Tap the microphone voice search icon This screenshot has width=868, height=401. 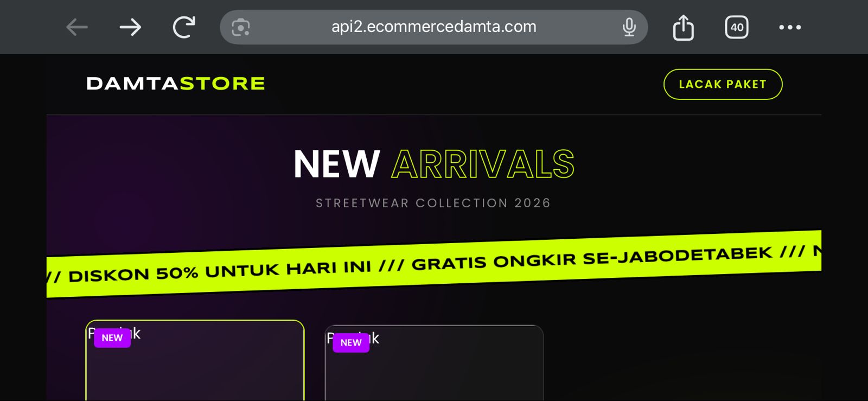pos(629,27)
